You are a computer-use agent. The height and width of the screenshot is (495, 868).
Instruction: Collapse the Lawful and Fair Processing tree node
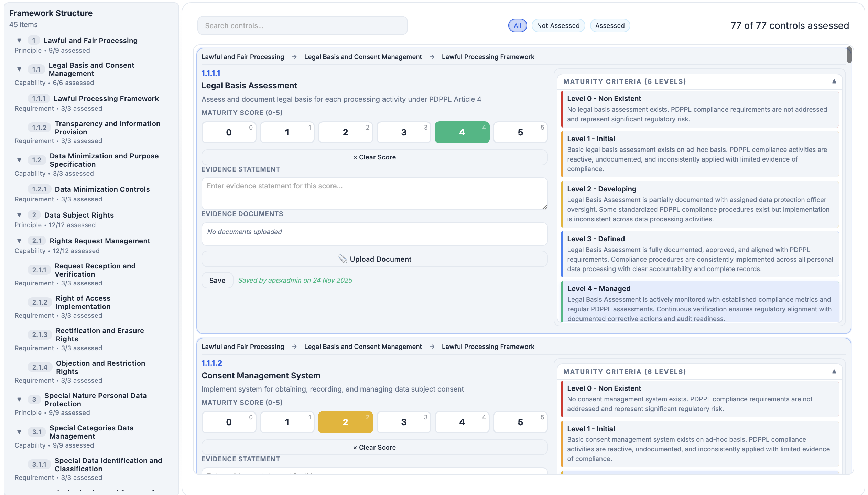19,40
